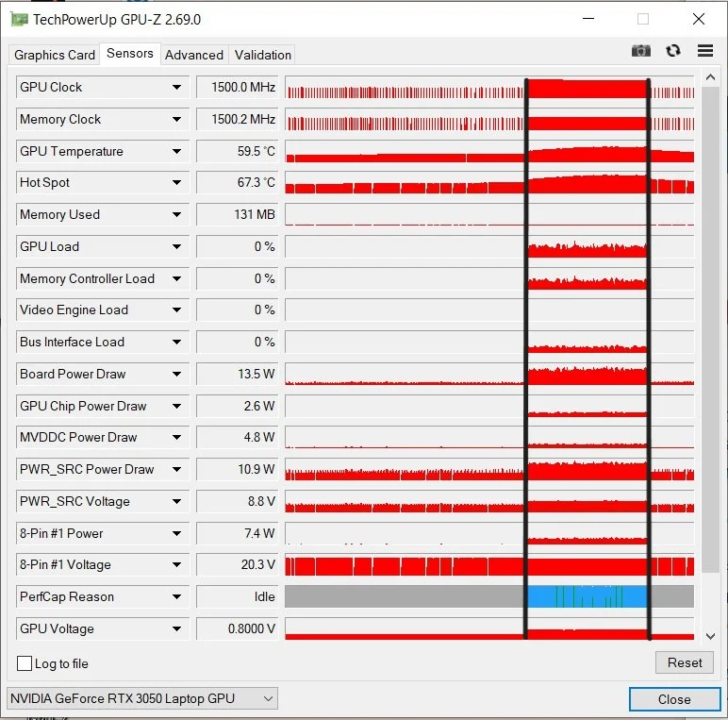Click the screenshot camera icon
Viewport: 728px width, 720px height.
[641, 51]
